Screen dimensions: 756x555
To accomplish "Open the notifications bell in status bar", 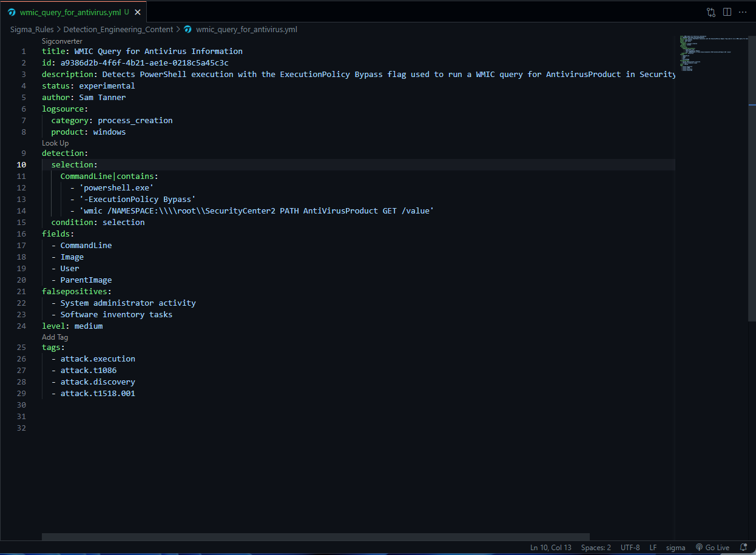I will [744, 547].
